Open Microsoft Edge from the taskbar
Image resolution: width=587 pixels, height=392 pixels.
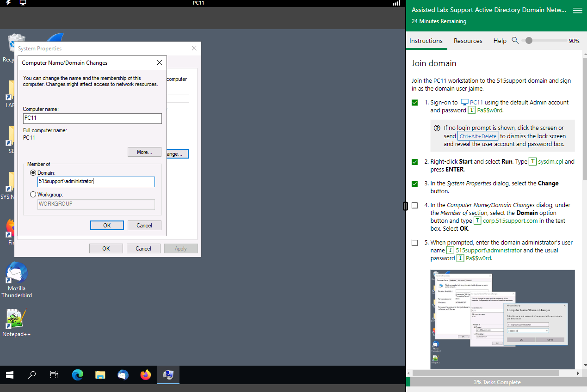[77, 375]
